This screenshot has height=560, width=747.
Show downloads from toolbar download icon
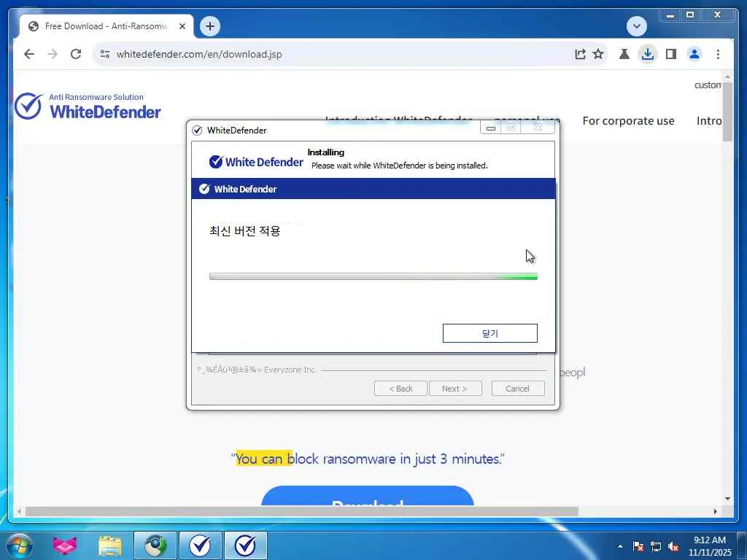[648, 54]
